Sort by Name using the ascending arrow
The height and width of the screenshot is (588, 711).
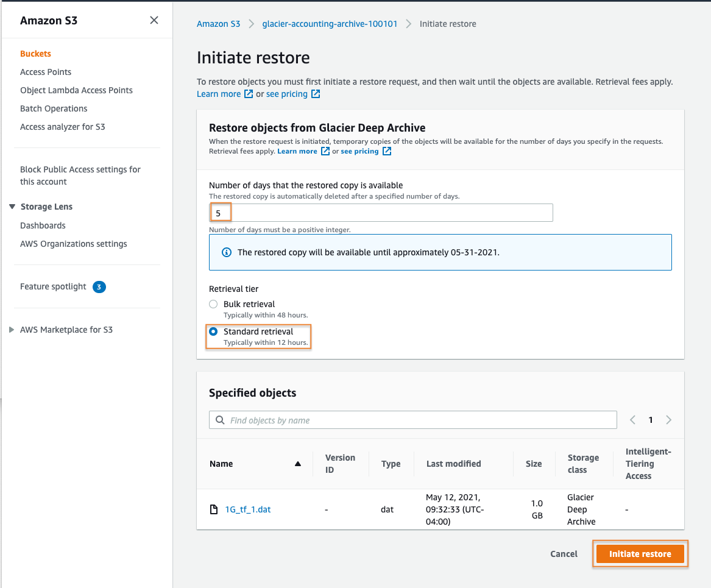pyautogui.click(x=298, y=464)
